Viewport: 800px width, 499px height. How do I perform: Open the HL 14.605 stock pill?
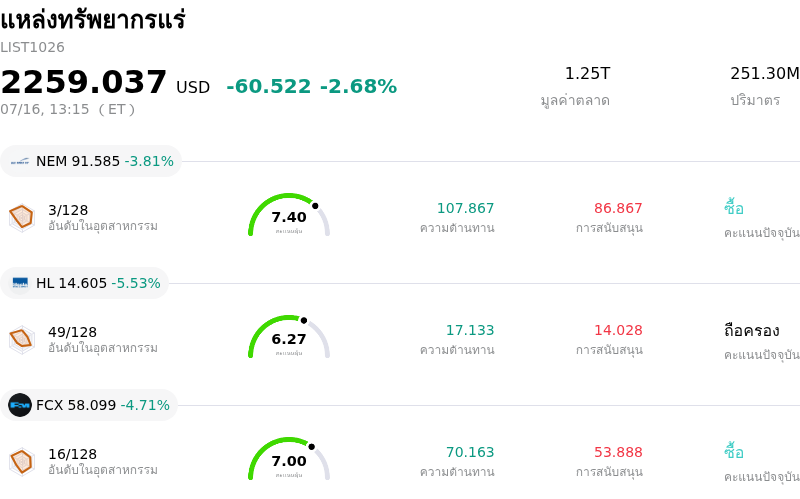pos(85,283)
